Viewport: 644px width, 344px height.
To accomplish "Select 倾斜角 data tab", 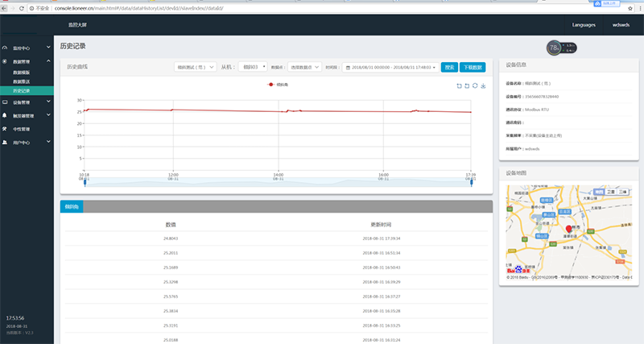I will pos(72,207).
